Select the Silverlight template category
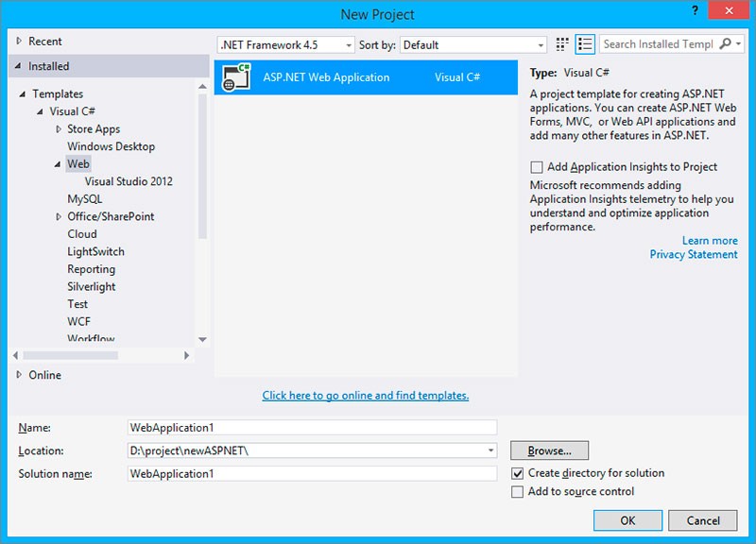 91,287
